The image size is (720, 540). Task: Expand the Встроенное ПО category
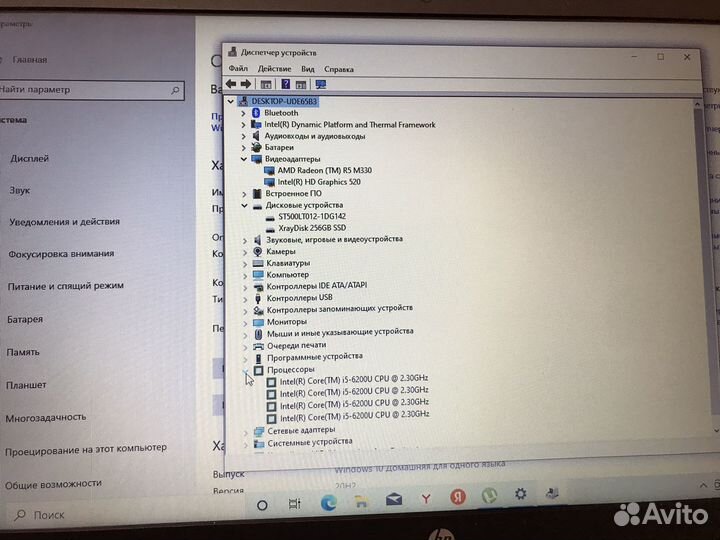tap(244, 194)
